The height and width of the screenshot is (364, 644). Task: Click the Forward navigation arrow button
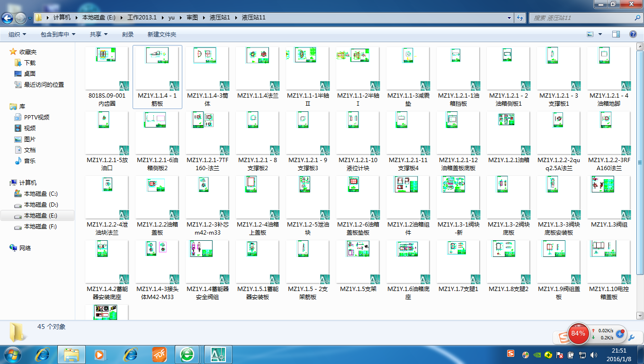21,18
